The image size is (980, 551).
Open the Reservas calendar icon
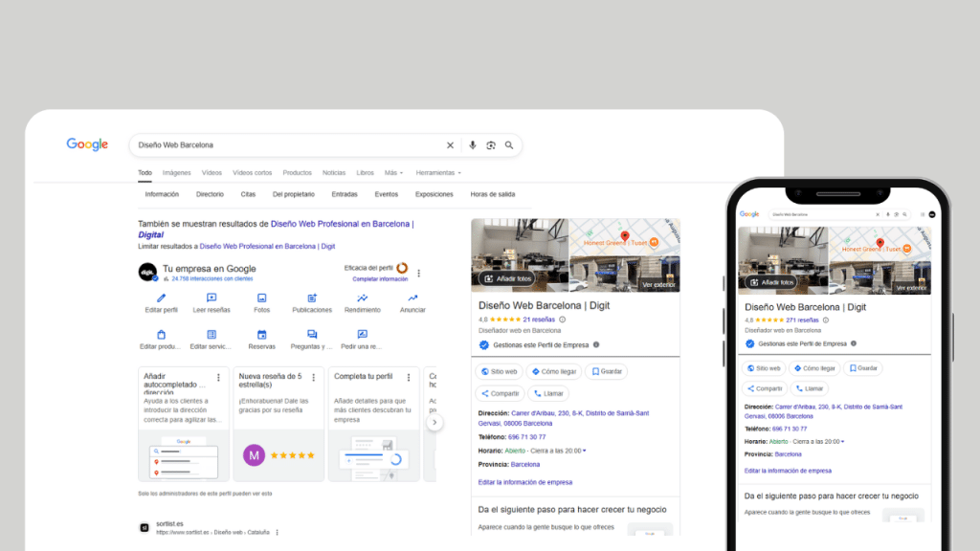(261, 335)
